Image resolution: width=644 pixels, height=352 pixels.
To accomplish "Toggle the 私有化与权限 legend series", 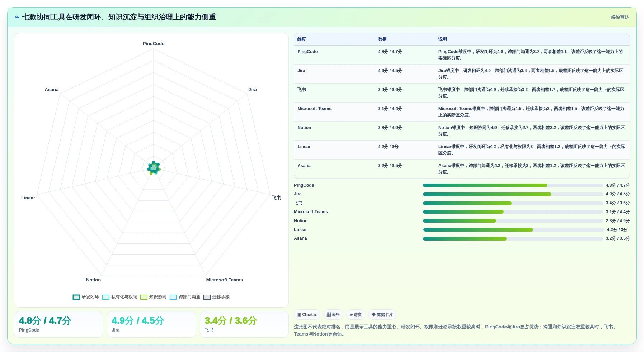I will [120, 297].
